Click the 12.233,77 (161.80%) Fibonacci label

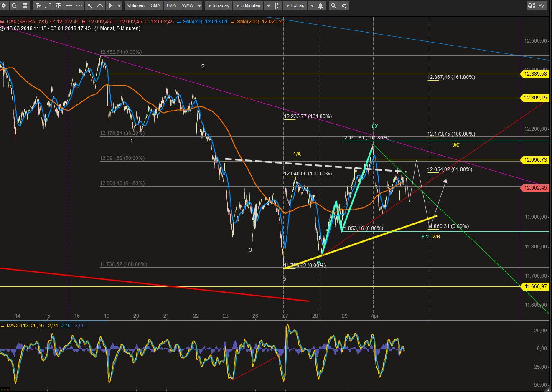coord(308,116)
